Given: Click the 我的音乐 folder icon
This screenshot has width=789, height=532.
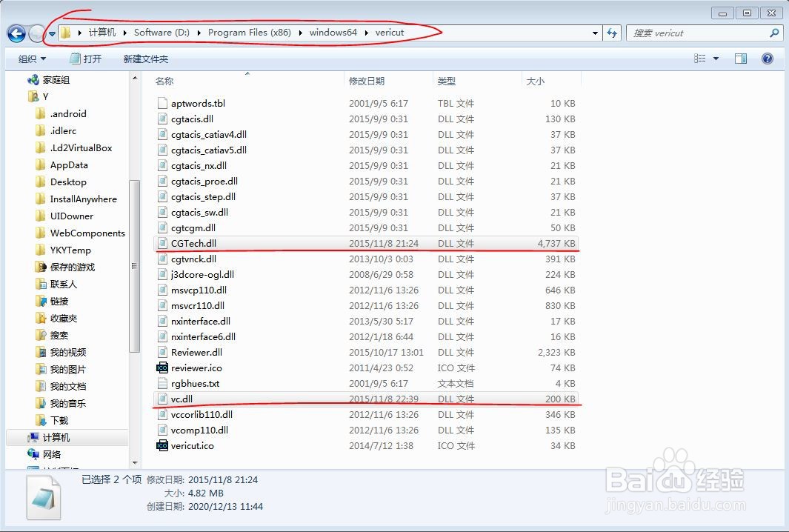Looking at the screenshot, I should [x=41, y=404].
